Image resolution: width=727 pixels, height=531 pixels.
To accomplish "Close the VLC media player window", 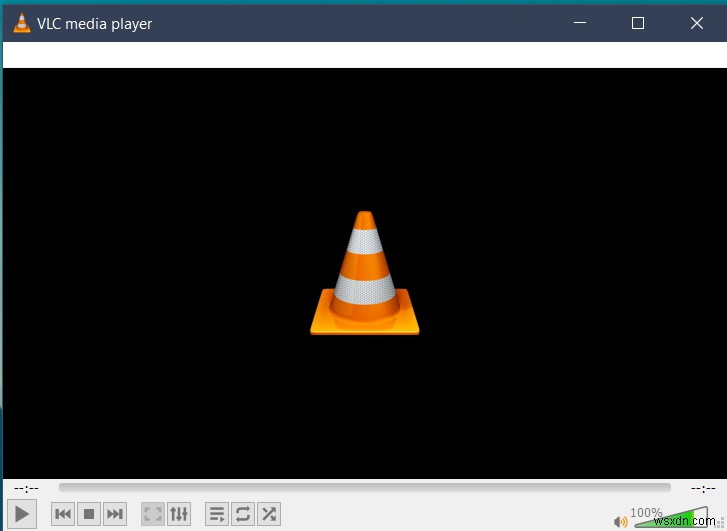I will tap(696, 23).
